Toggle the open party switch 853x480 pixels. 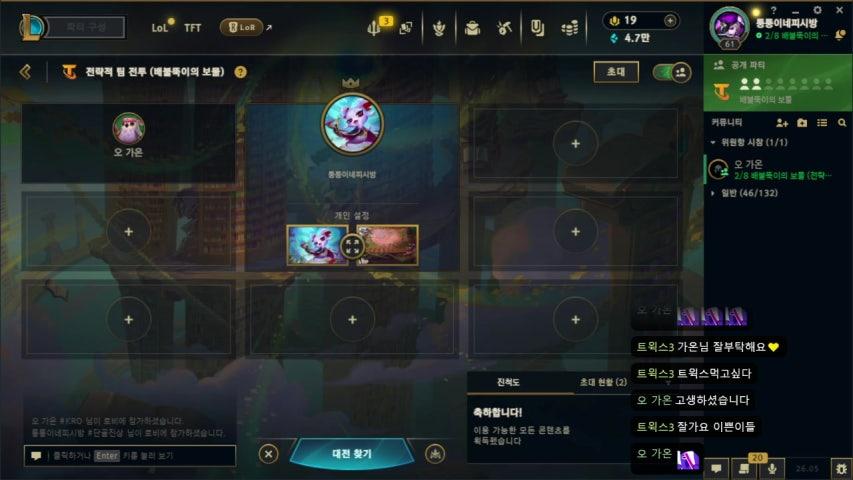[672, 72]
